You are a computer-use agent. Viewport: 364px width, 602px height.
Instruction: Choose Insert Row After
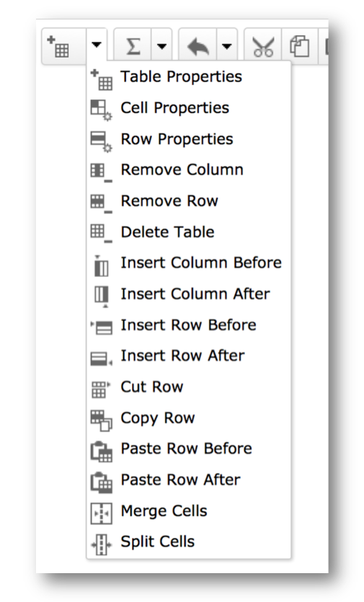(x=188, y=356)
